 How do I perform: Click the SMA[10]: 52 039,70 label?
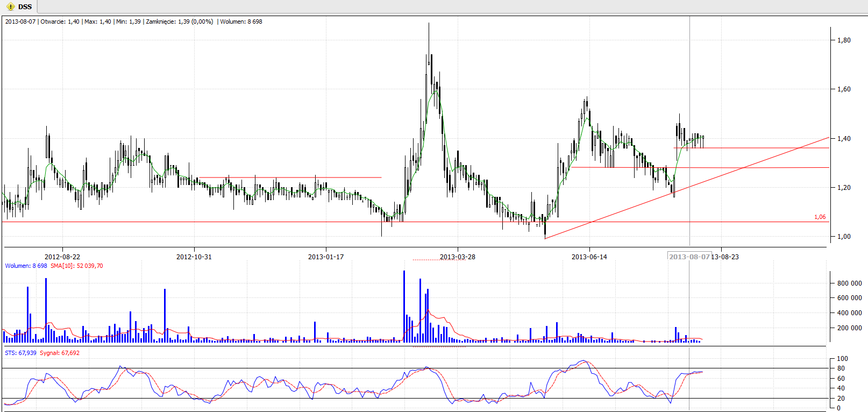click(x=77, y=266)
